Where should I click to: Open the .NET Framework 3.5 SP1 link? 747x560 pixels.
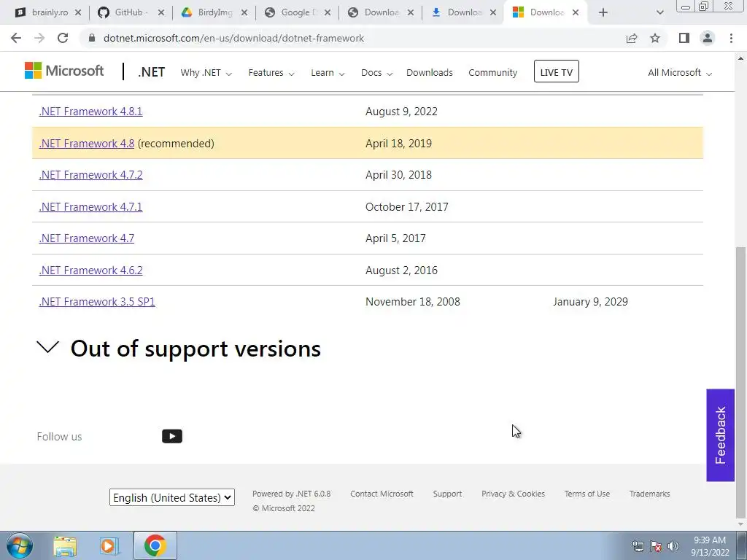pos(97,301)
